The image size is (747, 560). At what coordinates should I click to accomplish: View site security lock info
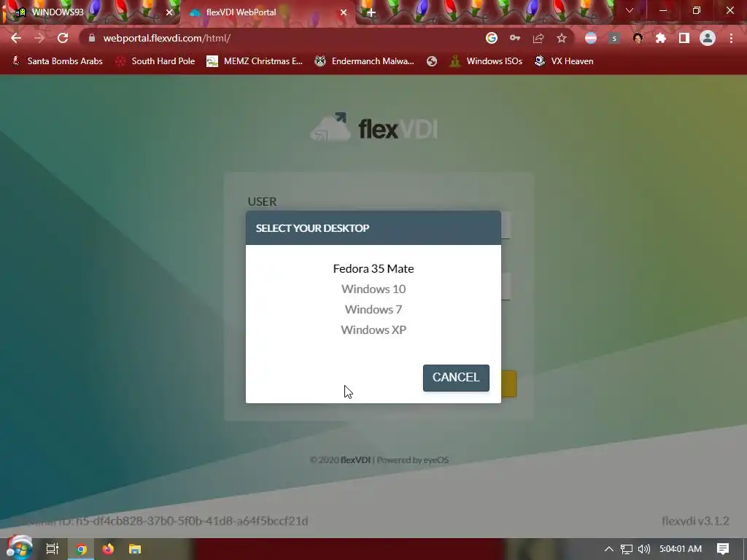tap(92, 38)
